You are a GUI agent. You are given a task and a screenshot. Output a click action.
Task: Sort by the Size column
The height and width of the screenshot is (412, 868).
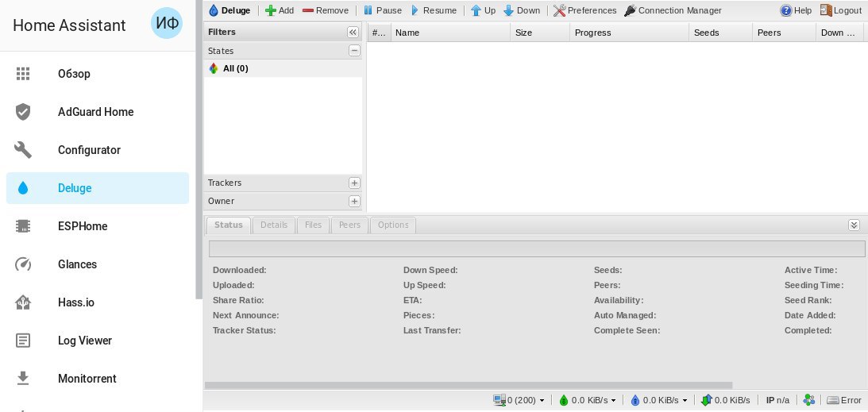coord(540,33)
